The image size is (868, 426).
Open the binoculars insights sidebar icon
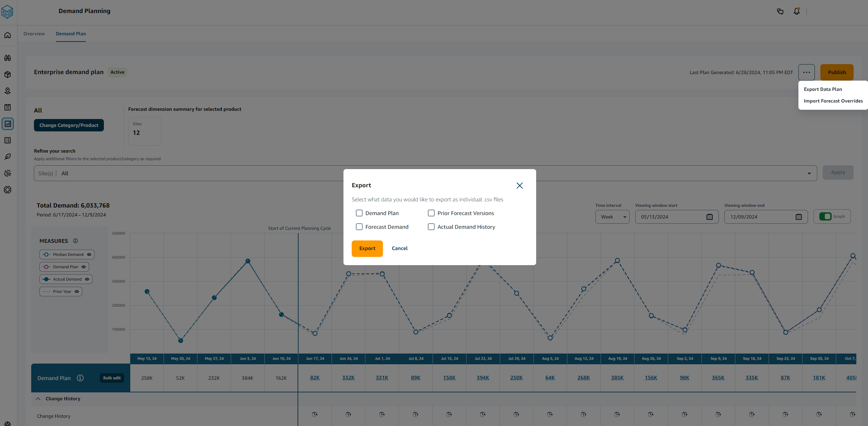coord(8,58)
